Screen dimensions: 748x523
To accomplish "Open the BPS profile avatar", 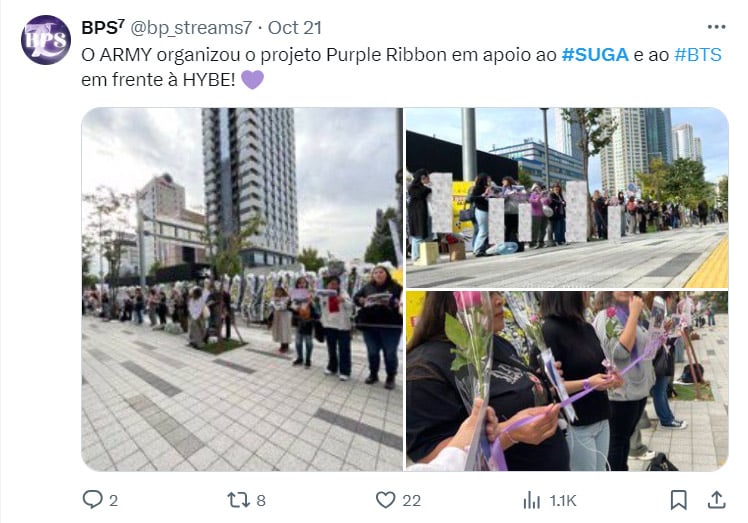I will tap(46, 40).
